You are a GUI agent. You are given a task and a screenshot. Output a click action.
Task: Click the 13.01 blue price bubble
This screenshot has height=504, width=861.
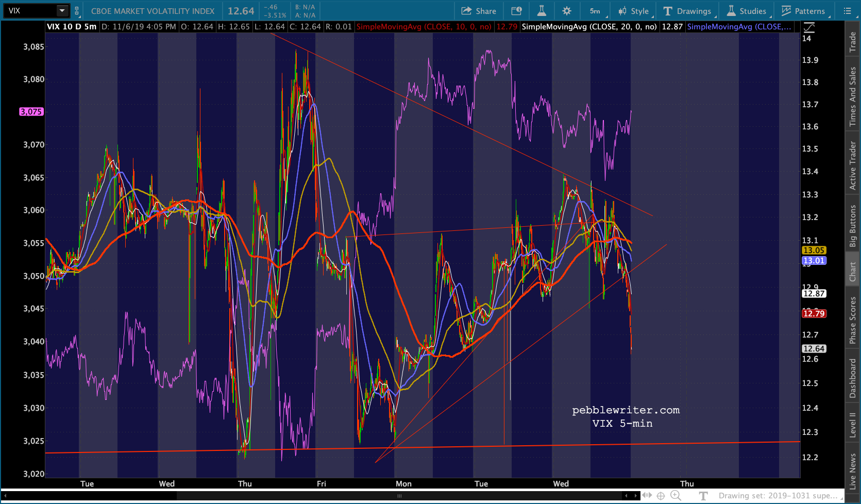(x=814, y=261)
